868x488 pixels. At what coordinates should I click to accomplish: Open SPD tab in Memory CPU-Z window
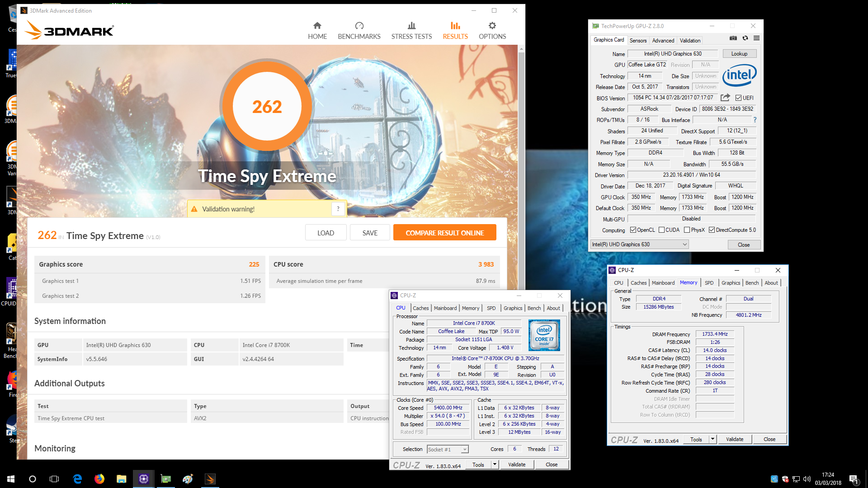[x=709, y=283]
